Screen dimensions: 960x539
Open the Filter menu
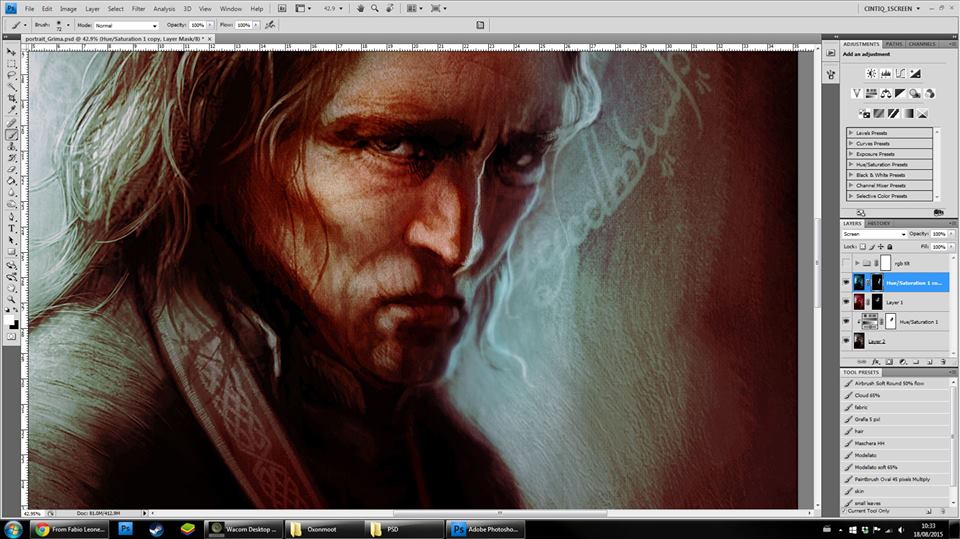click(139, 8)
